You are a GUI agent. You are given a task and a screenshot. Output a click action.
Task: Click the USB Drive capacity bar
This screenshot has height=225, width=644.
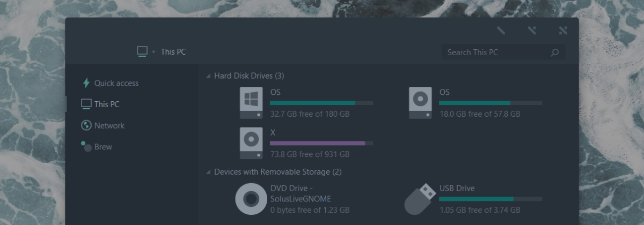(x=491, y=199)
